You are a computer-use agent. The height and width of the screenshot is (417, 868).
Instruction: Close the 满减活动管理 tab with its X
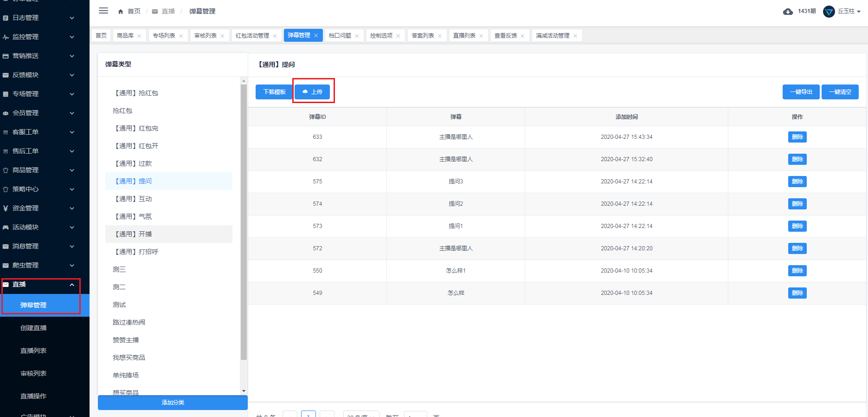(575, 36)
